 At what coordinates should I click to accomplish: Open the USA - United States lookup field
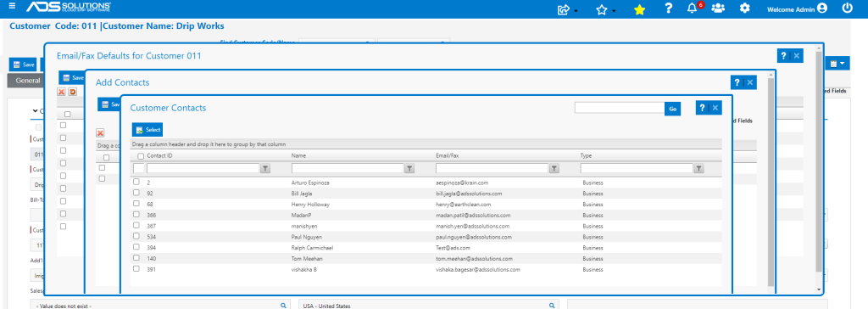click(x=428, y=305)
